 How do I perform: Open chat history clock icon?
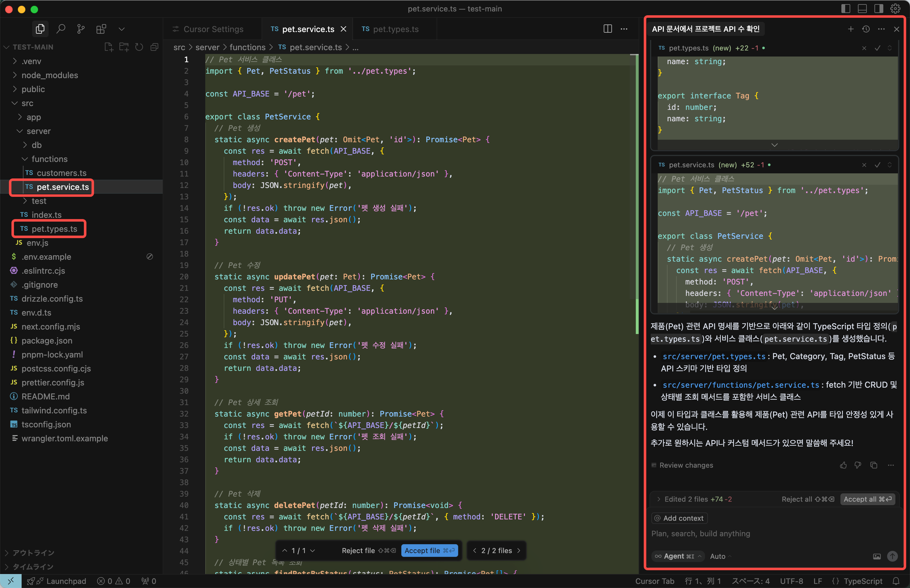(x=866, y=29)
